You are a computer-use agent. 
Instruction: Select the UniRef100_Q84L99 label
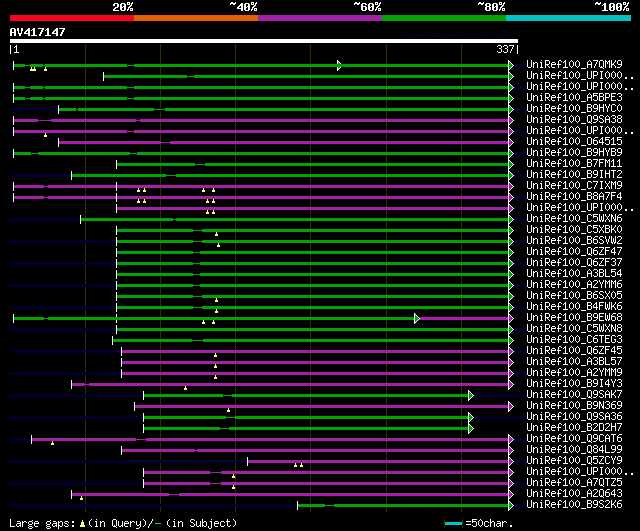pyautogui.click(x=574, y=450)
